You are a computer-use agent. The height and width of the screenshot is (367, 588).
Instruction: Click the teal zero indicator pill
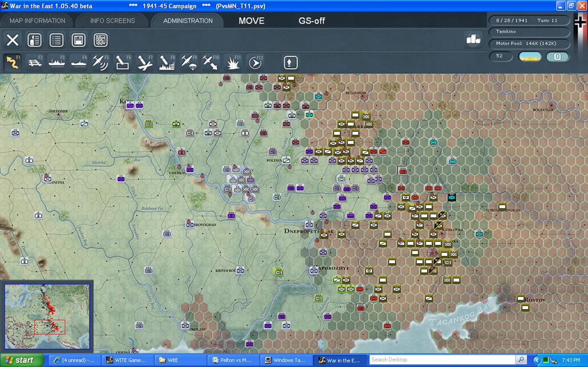[x=558, y=57]
